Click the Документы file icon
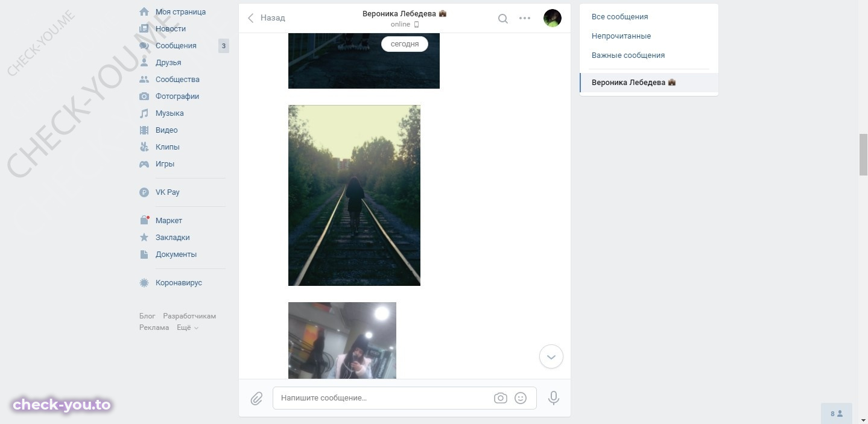This screenshot has width=868, height=424. click(144, 254)
